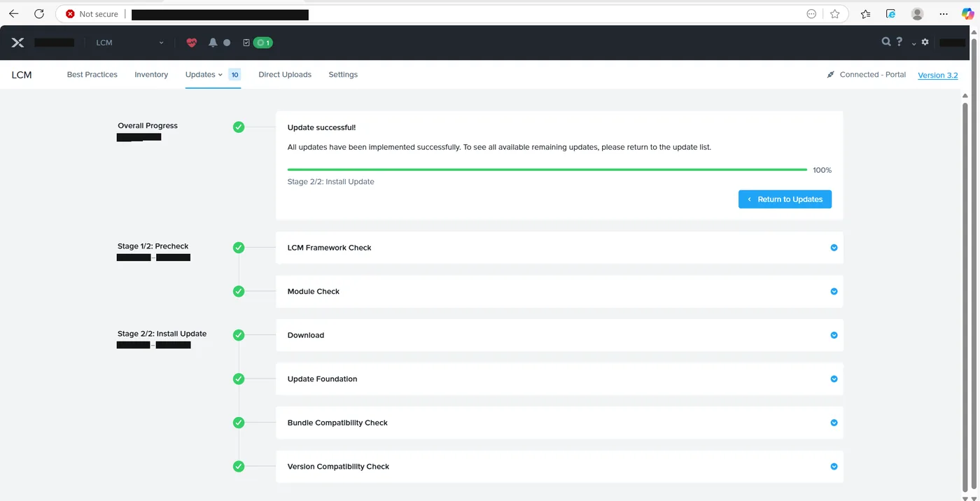Open the alerts bell icon
980x501 pixels.
pyautogui.click(x=213, y=43)
